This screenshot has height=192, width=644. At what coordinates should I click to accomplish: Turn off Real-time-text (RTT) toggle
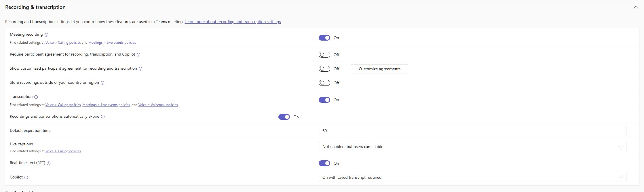[x=324, y=163]
